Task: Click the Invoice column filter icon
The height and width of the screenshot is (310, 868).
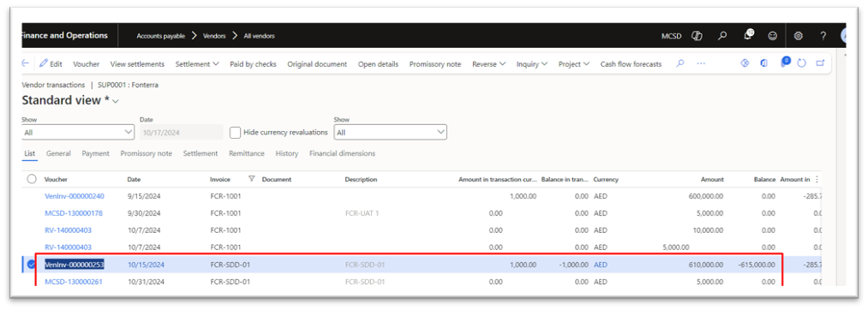Action: pos(252,179)
